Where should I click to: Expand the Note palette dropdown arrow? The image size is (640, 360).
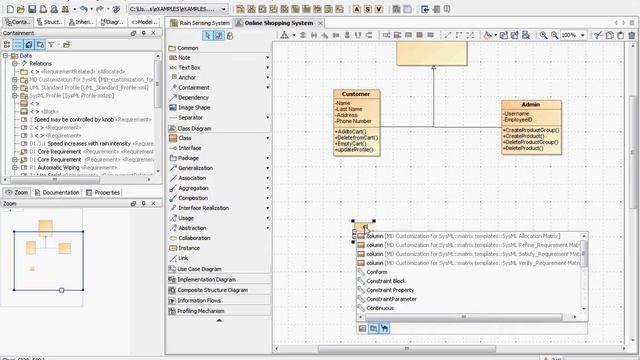268,58
